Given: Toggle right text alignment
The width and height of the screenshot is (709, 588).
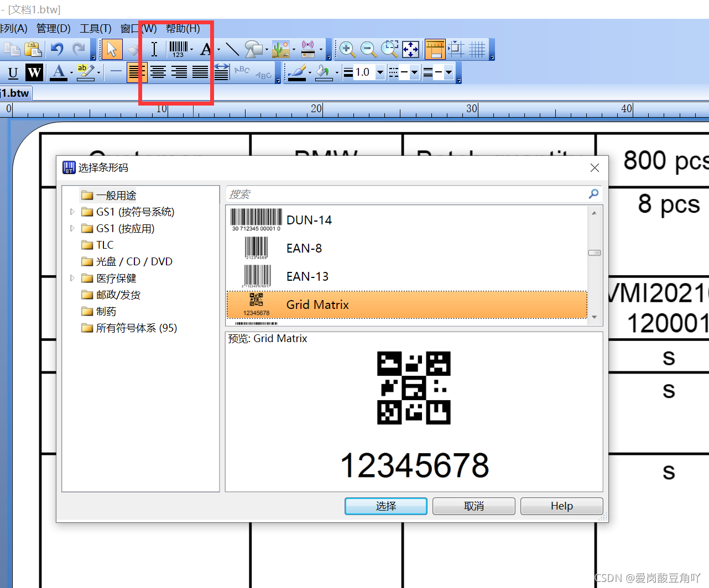Looking at the screenshot, I should click(179, 72).
